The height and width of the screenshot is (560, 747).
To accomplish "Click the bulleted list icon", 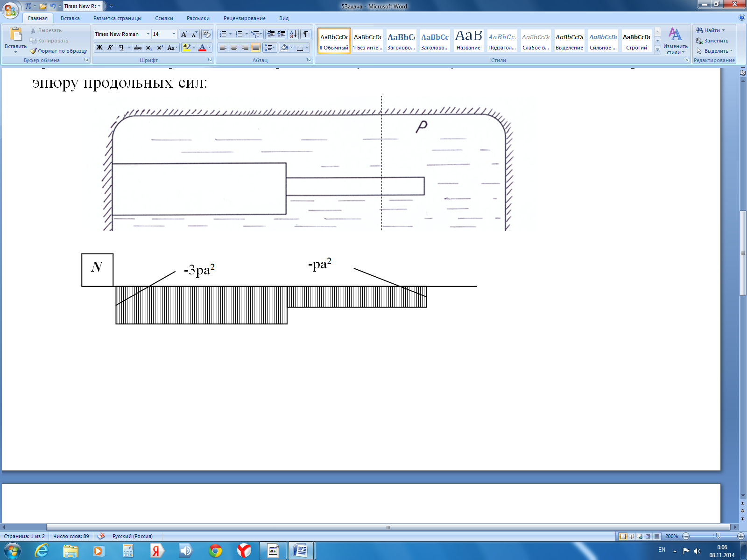I will click(x=223, y=34).
